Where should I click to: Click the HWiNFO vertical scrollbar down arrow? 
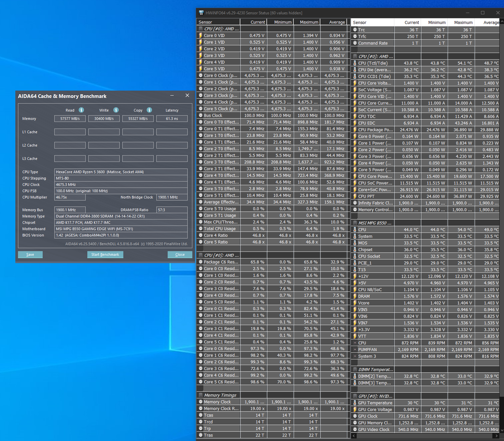(x=502, y=430)
